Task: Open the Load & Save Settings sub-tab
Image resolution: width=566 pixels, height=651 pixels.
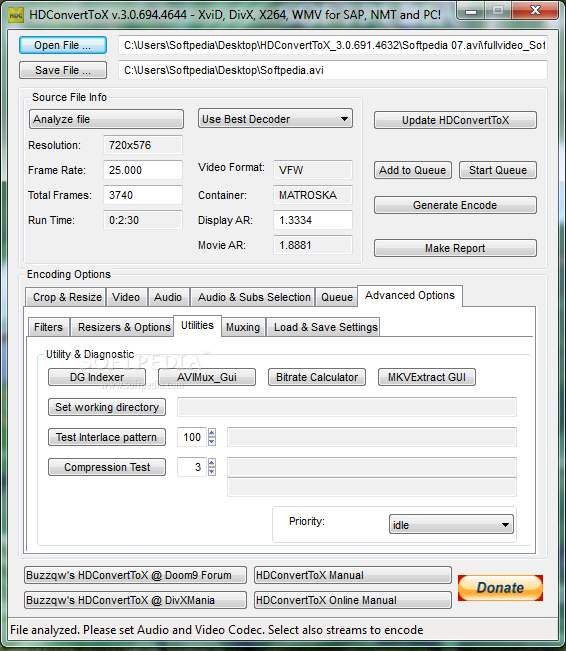Action: coord(323,327)
